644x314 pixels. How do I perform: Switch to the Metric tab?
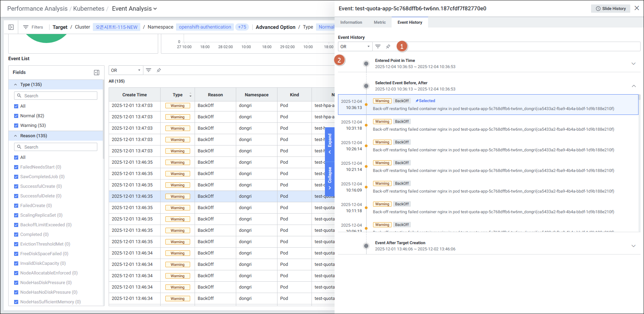380,22
